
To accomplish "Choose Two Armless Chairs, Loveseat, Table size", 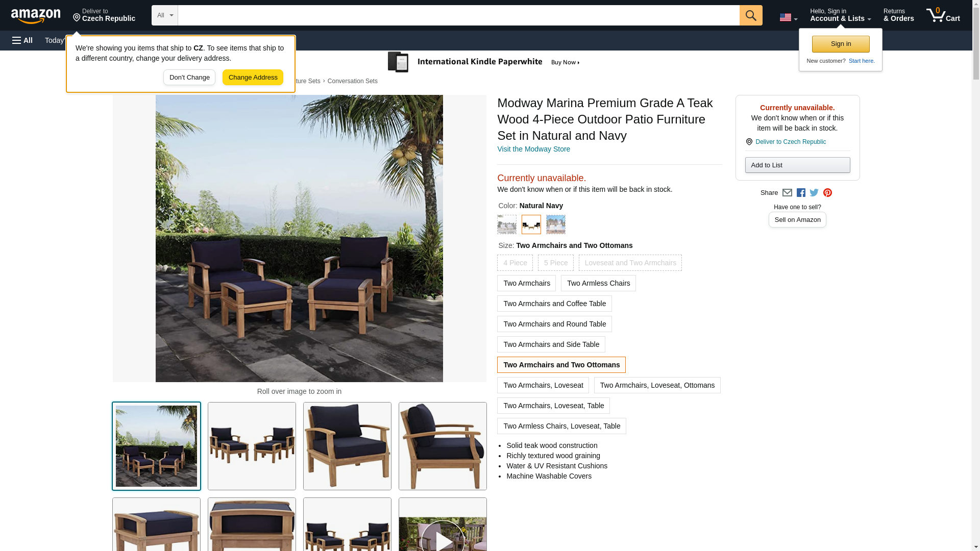I will (x=561, y=426).
